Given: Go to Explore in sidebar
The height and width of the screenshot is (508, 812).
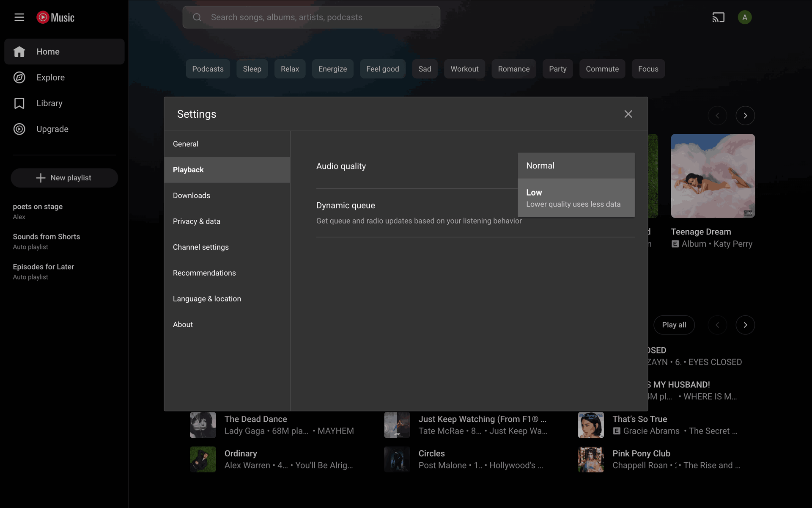Looking at the screenshot, I should click(64, 77).
